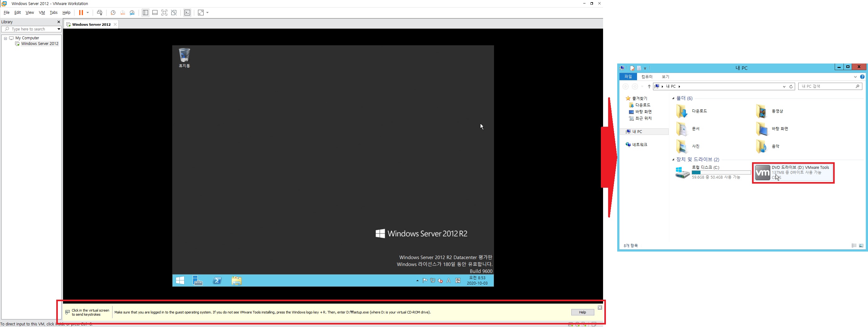The width and height of the screenshot is (868, 327).
Task: Close the Library panel
Action: [x=59, y=22]
